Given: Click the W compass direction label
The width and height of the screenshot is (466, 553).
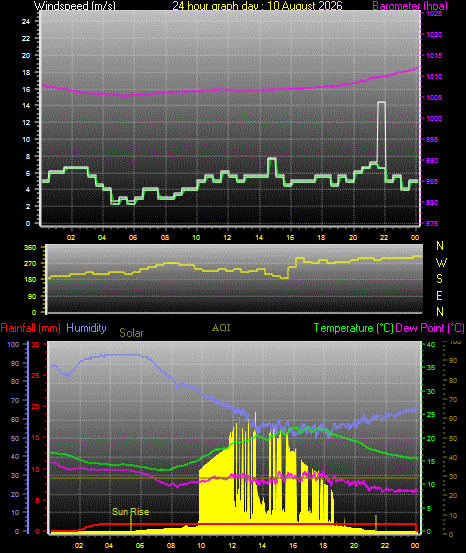Looking at the screenshot, I should click(x=441, y=262).
